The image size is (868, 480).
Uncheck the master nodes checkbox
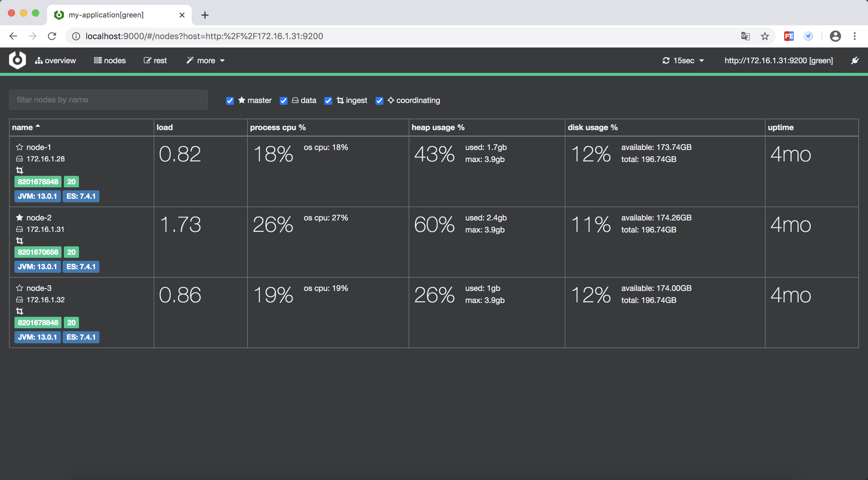click(230, 101)
